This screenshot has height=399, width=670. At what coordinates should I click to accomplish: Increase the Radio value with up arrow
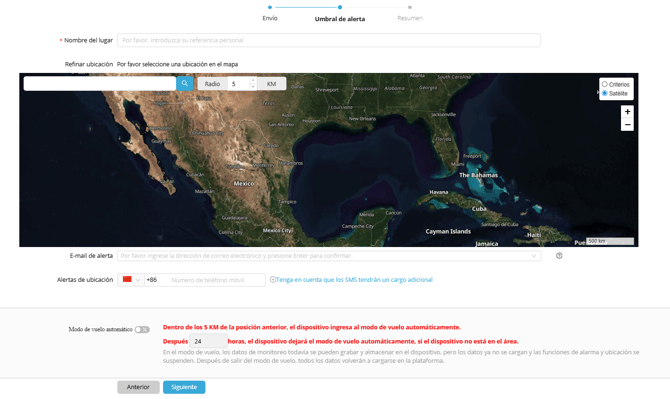click(253, 80)
